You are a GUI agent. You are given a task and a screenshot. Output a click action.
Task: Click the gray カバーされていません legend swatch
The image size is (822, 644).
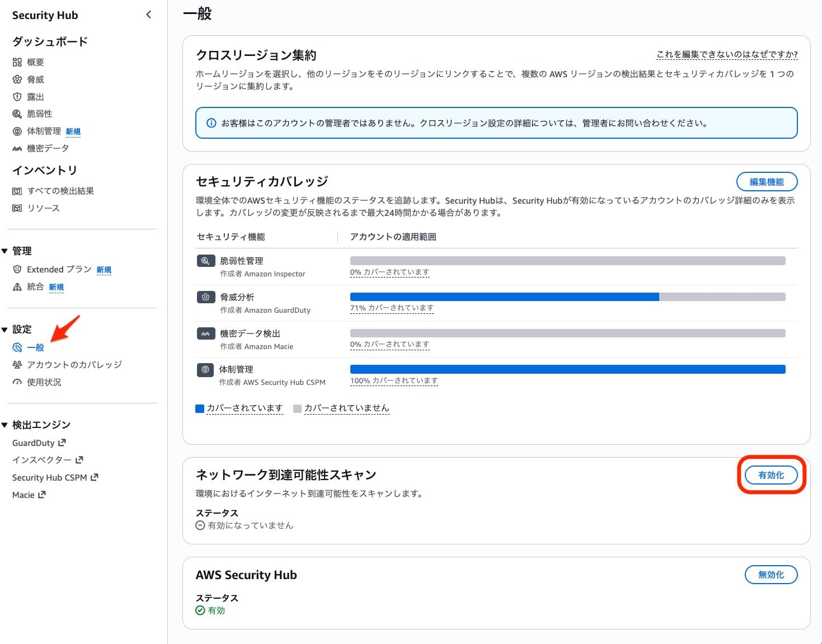[298, 408]
